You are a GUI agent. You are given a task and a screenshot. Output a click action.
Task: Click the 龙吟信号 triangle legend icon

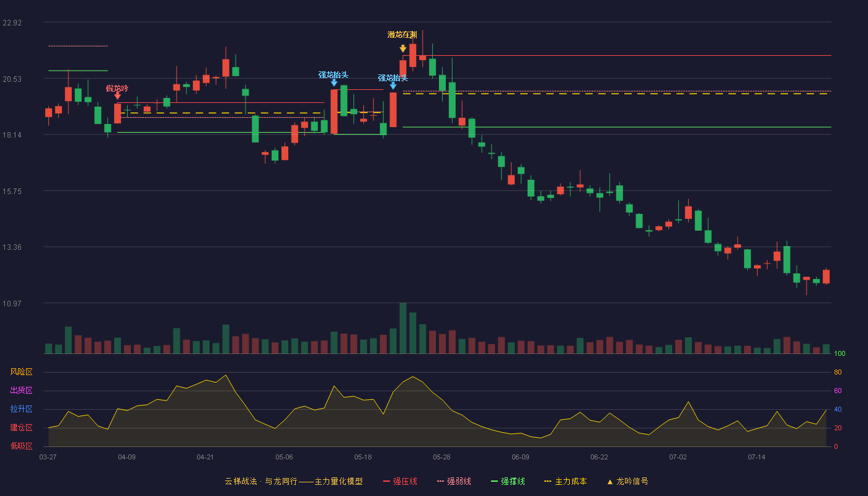[x=610, y=482]
